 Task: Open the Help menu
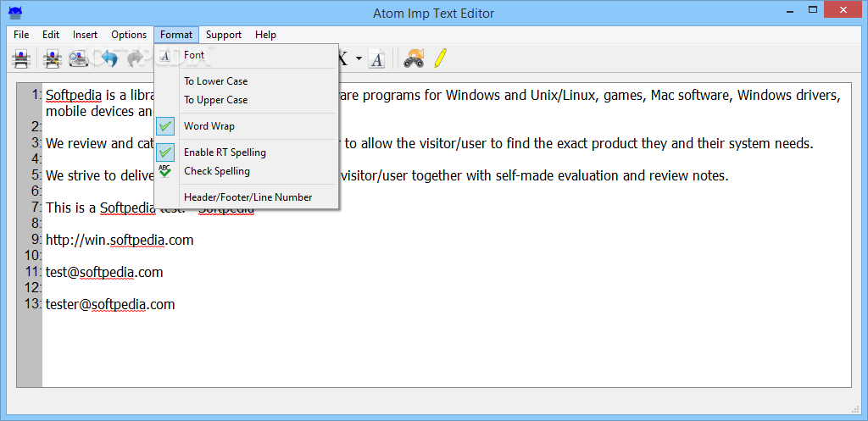coord(265,35)
